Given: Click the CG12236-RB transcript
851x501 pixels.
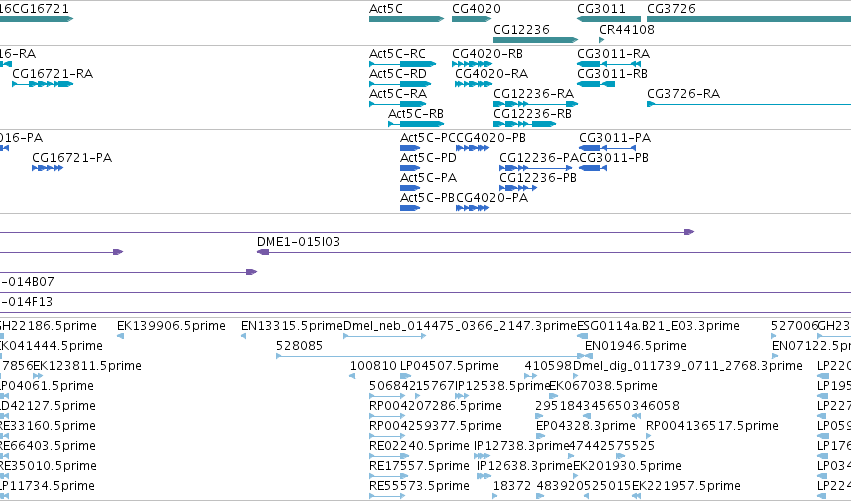Looking at the screenshot, I should click(x=524, y=124).
